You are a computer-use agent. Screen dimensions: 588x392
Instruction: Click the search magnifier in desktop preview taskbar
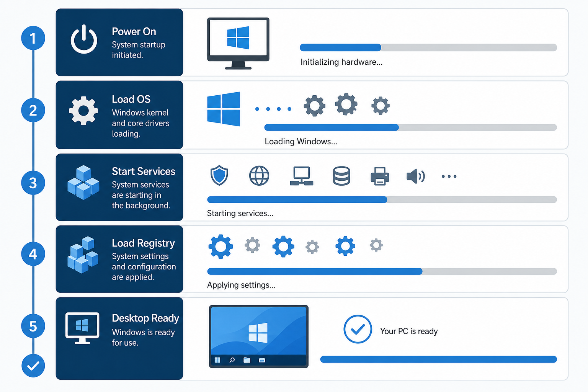coord(232,360)
